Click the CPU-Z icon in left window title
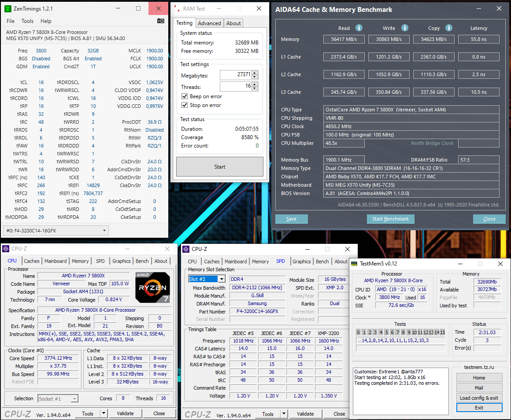The width and height of the screenshot is (511, 420). click(x=6, y=249)
